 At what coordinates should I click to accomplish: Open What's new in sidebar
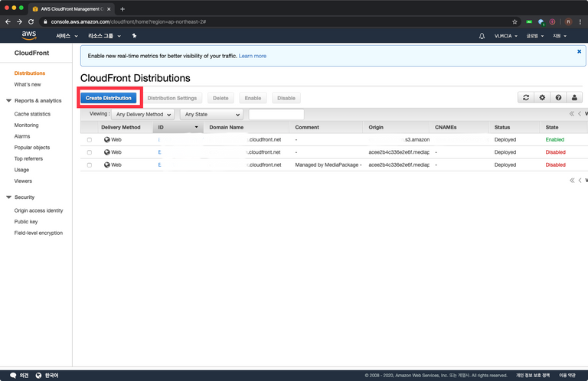[x=28, y=84]
